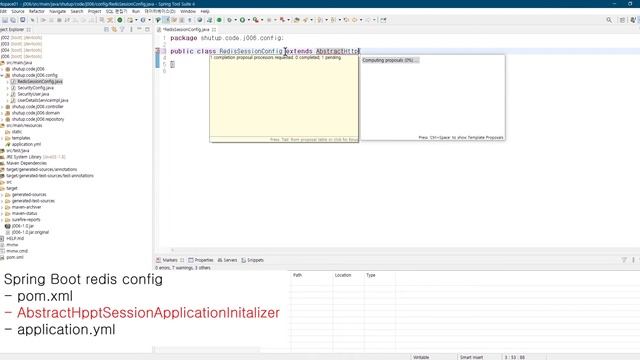Click the Markers filter funnel icon
640x360 pixels.
pos(624,260)
